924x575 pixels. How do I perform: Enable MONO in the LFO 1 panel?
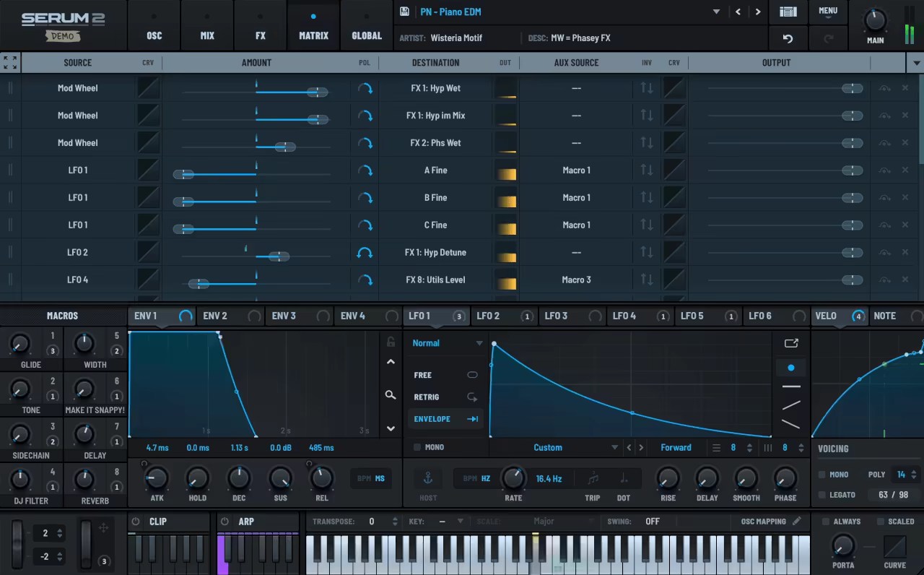[x=417, y=447]
